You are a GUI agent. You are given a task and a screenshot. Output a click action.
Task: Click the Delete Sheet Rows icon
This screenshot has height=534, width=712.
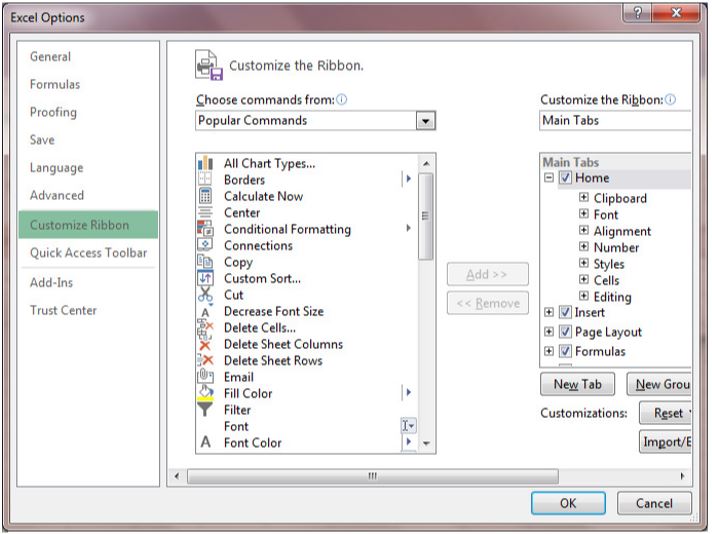205,361
